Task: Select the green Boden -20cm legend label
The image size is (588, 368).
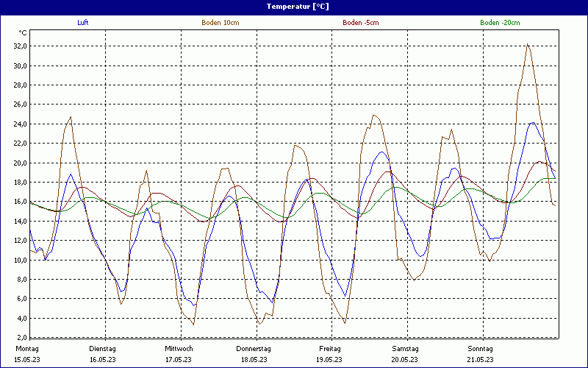Action: pyautogui.click(x=500, y=23)
